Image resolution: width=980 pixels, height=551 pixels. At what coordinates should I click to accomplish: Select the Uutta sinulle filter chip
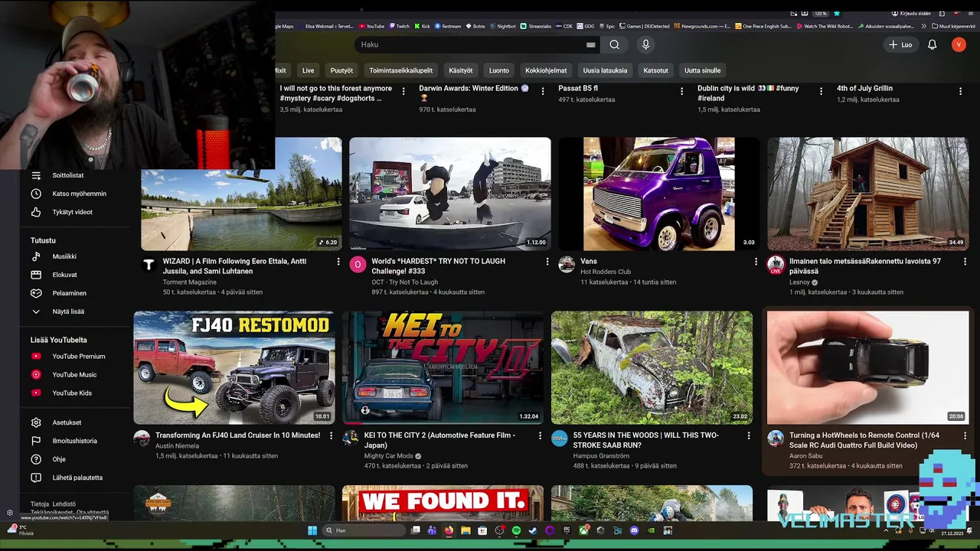click(702, 70)
